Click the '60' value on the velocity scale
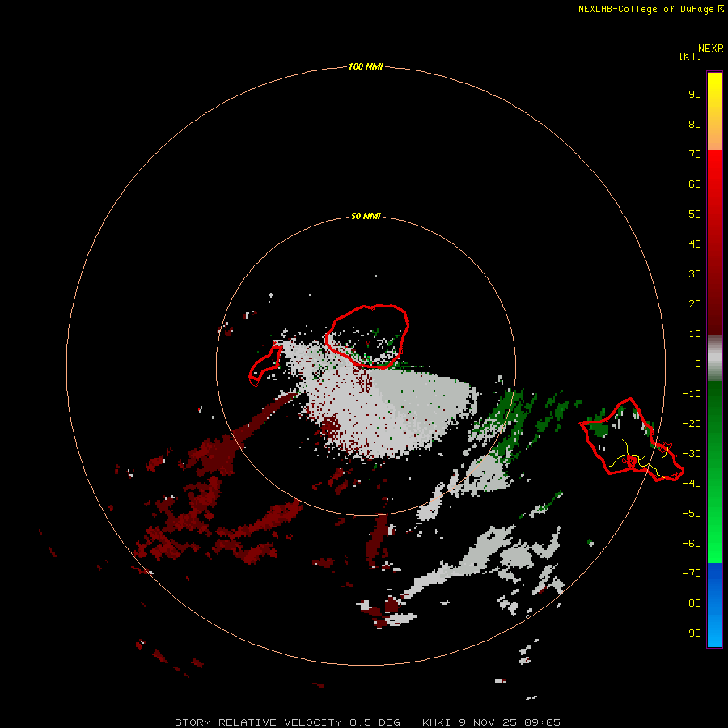The width and height of the screenshot is (728, 728). [695, 184]
